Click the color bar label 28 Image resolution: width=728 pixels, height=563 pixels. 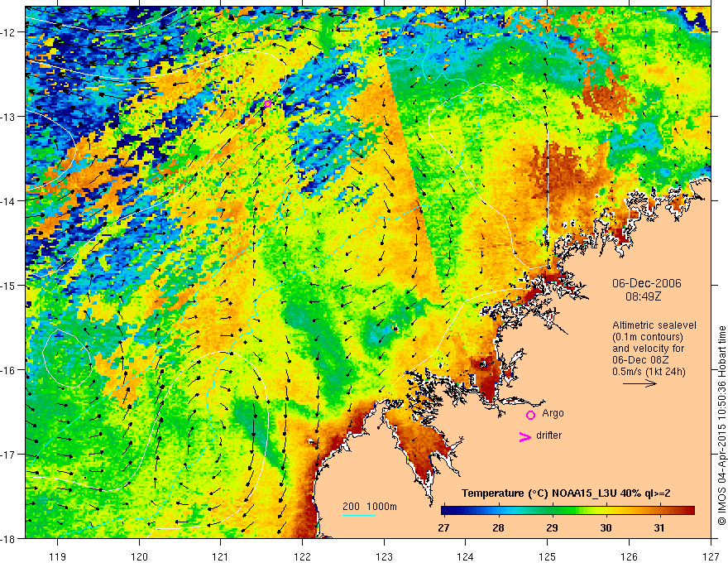498,527
